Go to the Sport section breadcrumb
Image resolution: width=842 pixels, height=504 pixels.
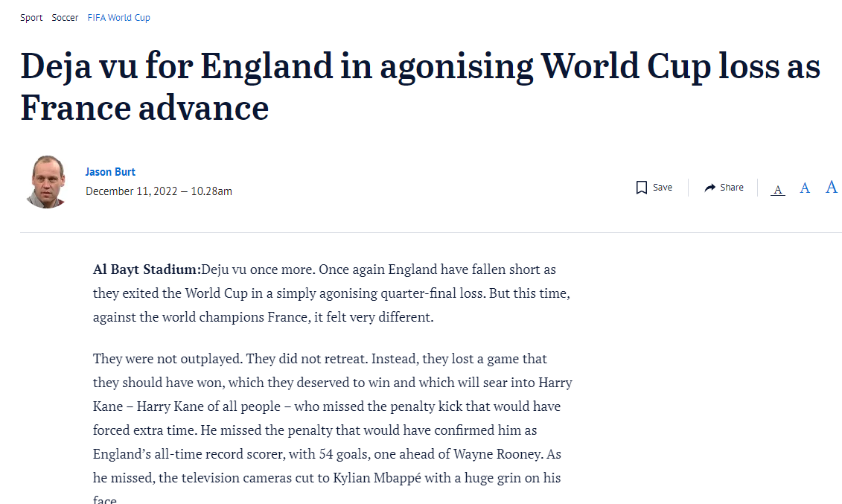pos(31,18)
